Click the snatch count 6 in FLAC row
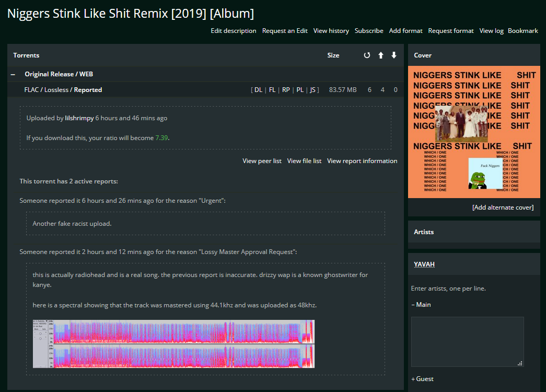546x392 pixels. [369, 90]
